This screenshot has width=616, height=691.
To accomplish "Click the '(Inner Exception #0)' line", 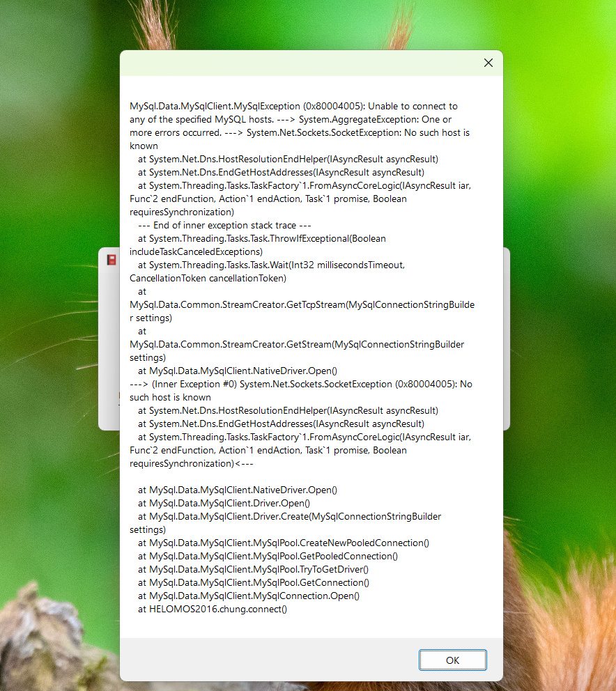I will coord(301,385).
